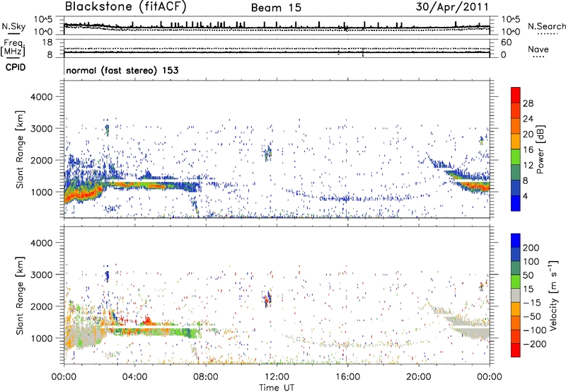
Task: Click the 'Blackstone (fitACF)' plot title
Action: tap(125, 7)
